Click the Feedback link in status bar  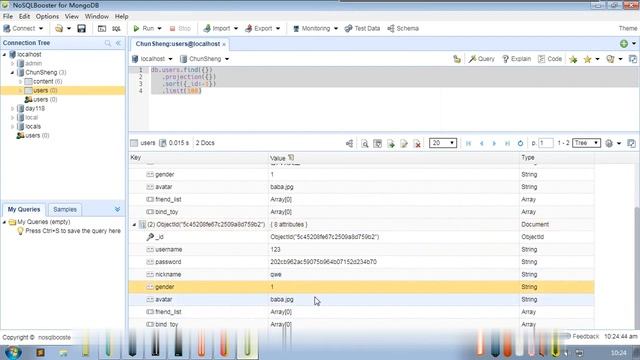(x=586, y=336)
